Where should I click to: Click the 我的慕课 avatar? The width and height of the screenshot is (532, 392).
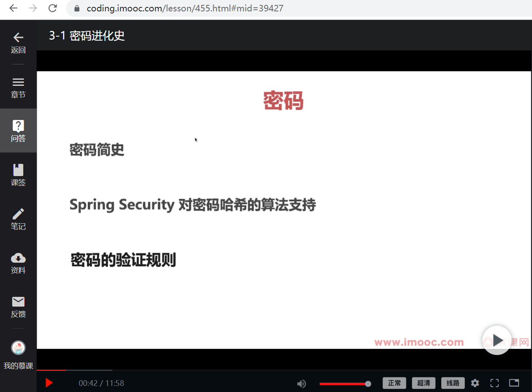point(18,348)
